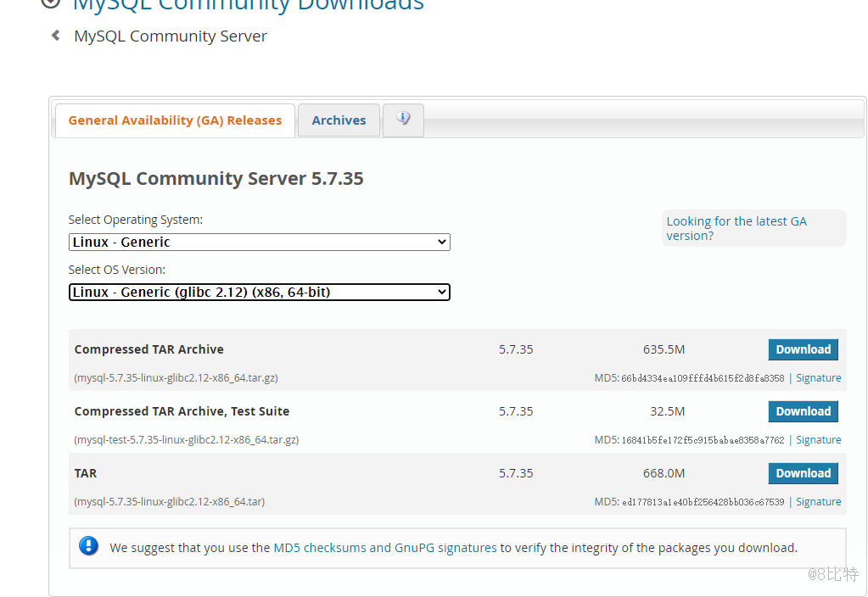Click Signature link for the Test Suite row
This screenshot has height=597, width=868.
coord(817,439)
